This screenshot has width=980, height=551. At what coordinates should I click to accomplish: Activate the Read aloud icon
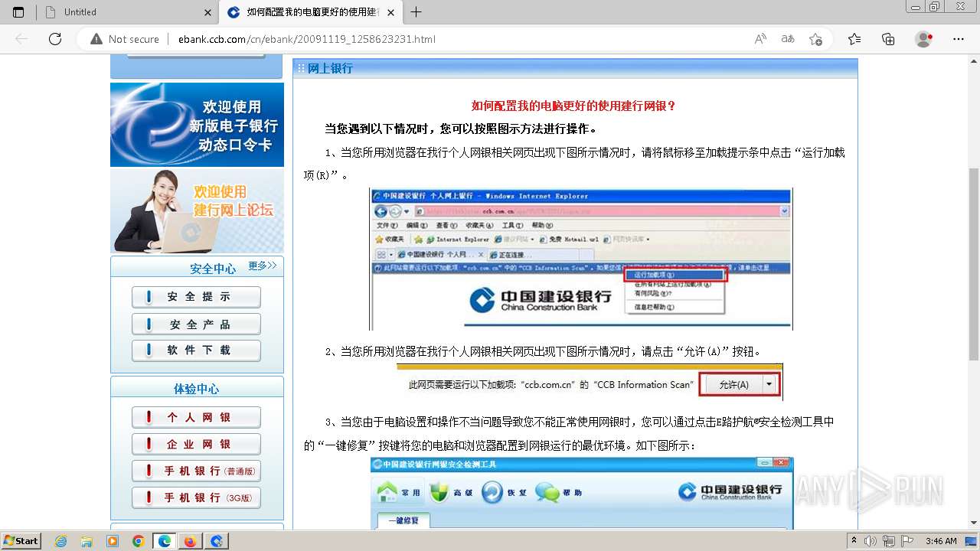click(x=760, y=39)
